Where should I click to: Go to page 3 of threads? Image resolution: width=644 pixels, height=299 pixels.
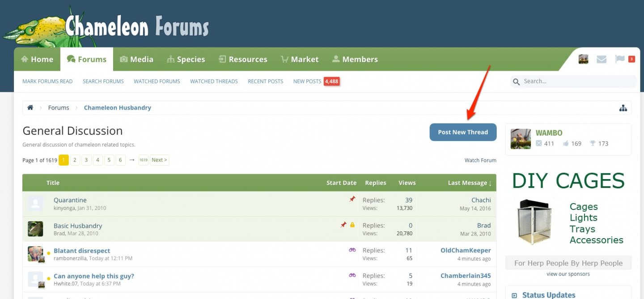click(86, 160)
